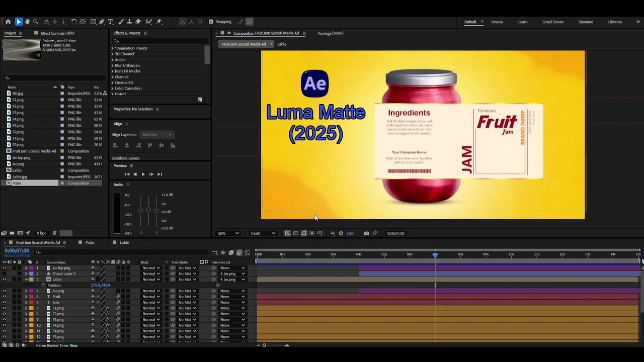Switch to the Learn workspace
The width and height of the screenshot is (644, 362).
(x=523, y=22)
